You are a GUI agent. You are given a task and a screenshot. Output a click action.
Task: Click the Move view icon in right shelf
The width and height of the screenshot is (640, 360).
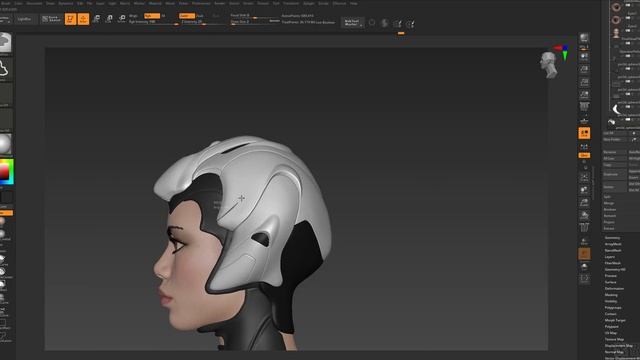coord(584,190)
